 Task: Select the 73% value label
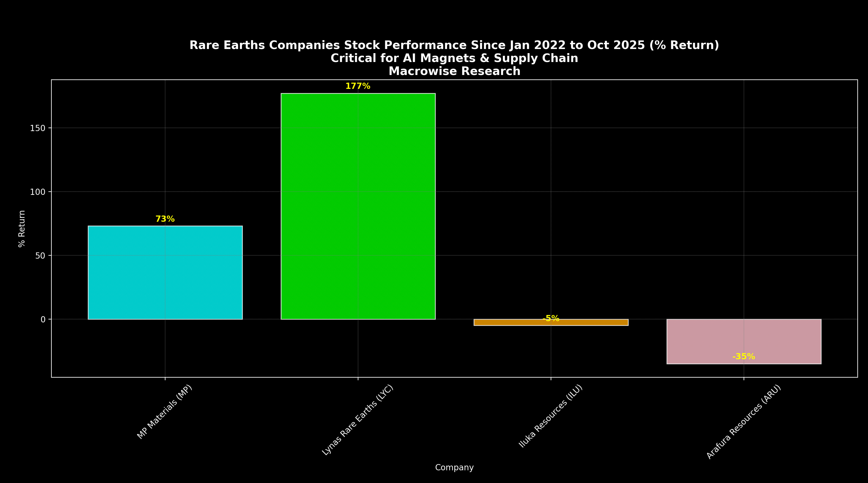click(x=165, y=219)
